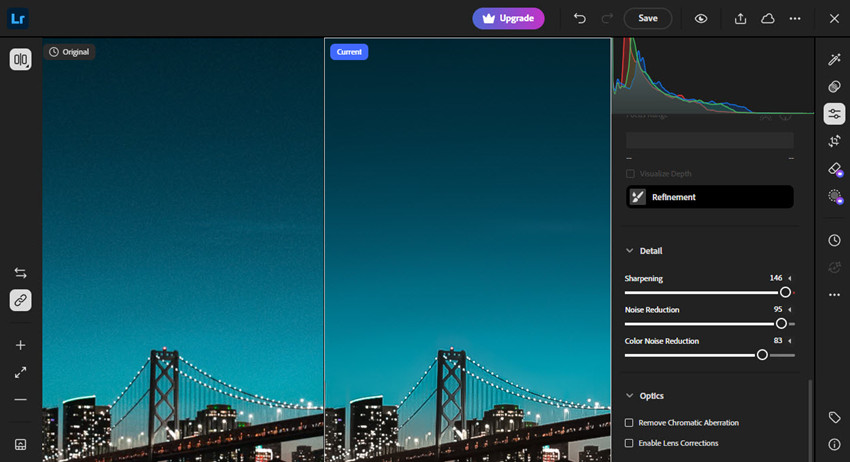
Task: Click the Original label badge
Action: tap(69, 52)
